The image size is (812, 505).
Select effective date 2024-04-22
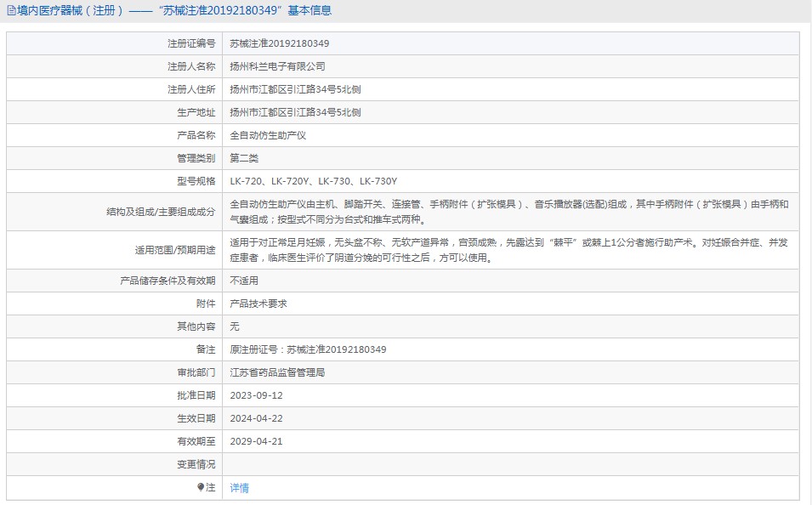click(256, 418)
